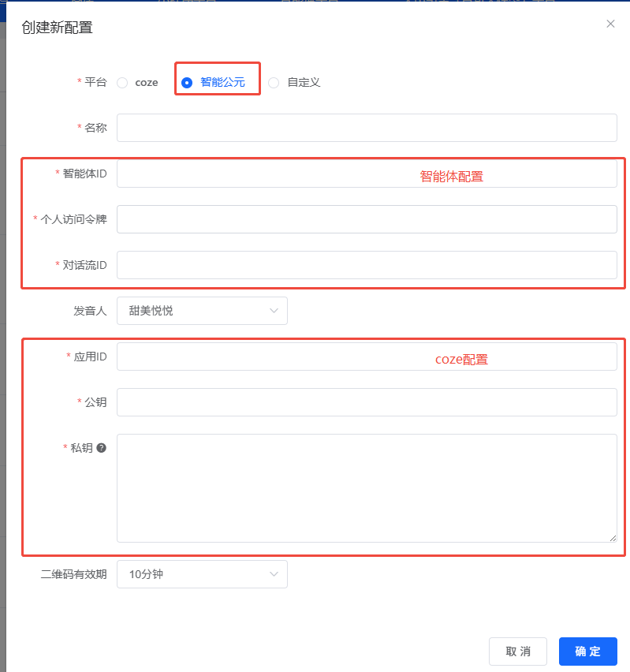This screenshot has height=672, width=630.
Task: Switch platform to 自定义
Action: click(274, 83)
